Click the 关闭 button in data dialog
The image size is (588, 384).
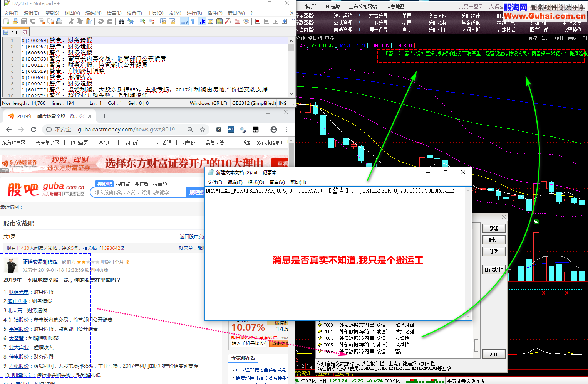point(494,354)
